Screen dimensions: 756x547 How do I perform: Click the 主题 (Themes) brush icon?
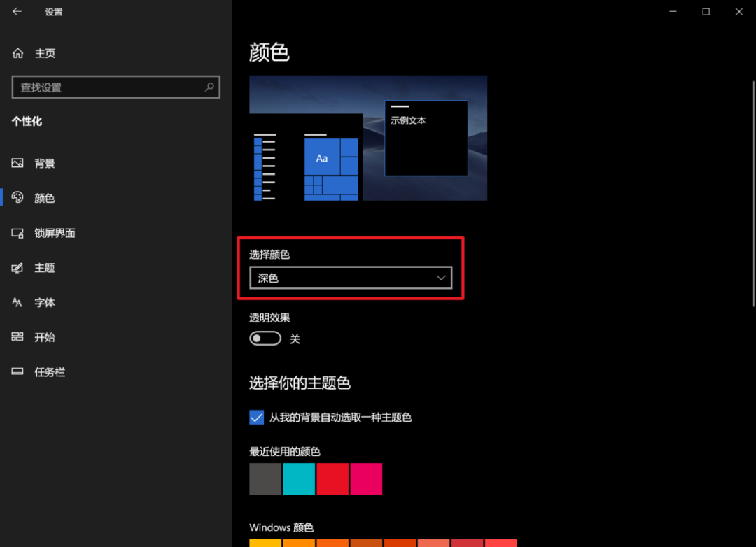[17, 267]
